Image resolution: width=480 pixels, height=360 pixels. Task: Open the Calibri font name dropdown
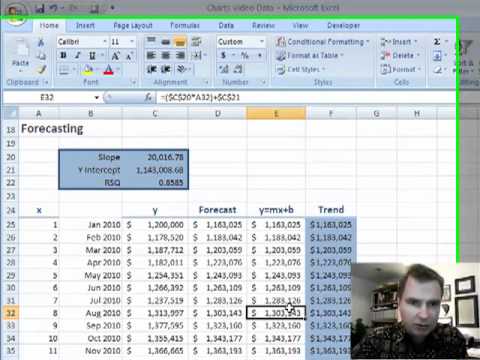[x=105, y=42]
